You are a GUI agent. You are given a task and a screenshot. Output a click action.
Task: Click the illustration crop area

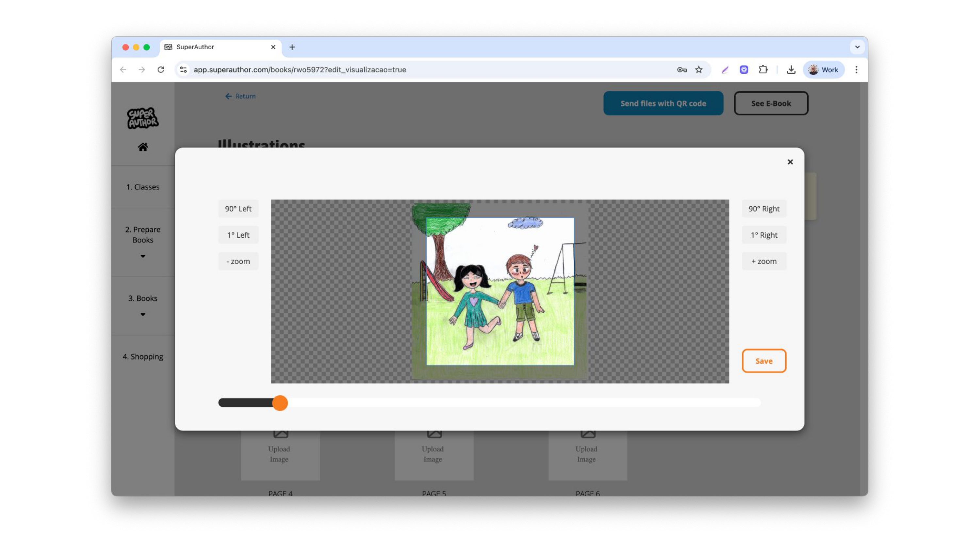pyautogui.click(x=500, y=291)
